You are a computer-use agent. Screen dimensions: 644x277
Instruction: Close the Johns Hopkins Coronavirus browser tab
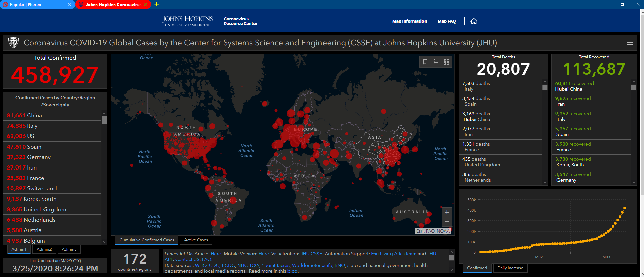click(145, 5)
